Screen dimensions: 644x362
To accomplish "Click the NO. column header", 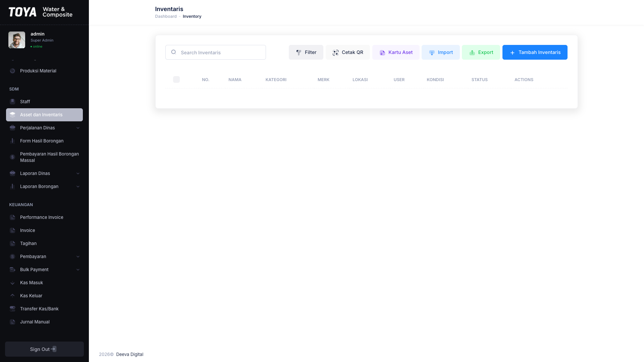I will [205, 80].
